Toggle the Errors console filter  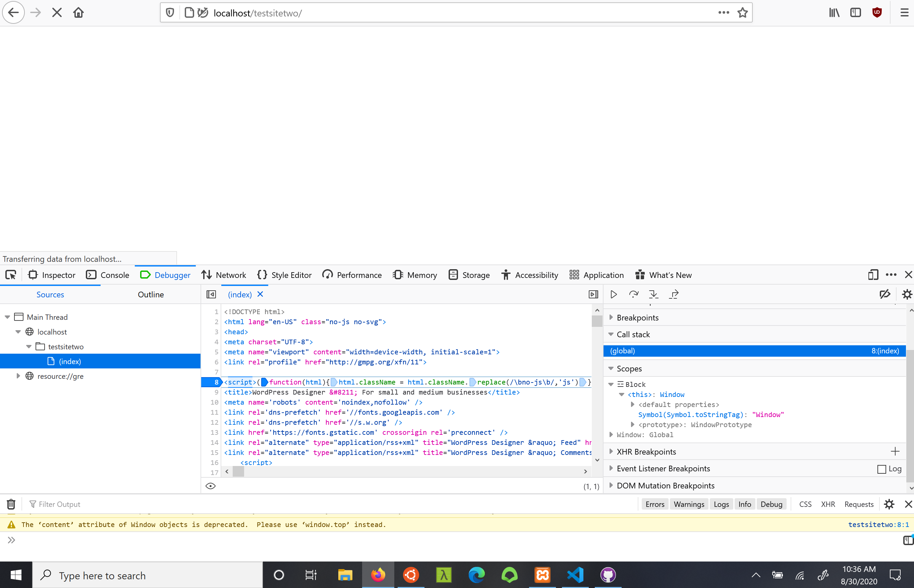[654, 505]
